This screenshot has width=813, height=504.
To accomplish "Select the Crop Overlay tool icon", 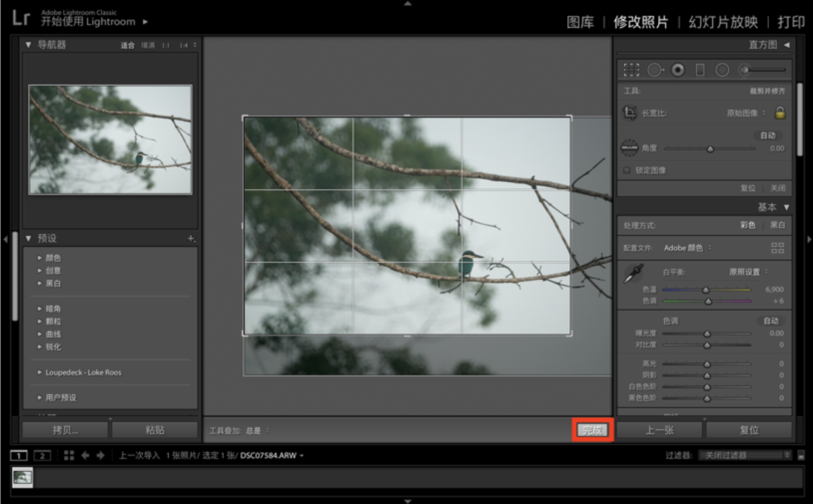I will (632, 70).
